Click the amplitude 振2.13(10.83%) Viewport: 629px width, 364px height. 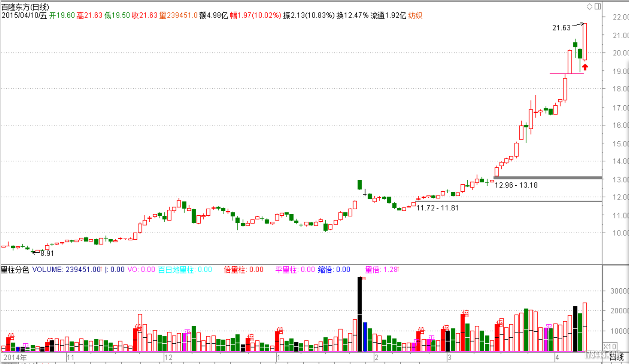pos(309,16)
